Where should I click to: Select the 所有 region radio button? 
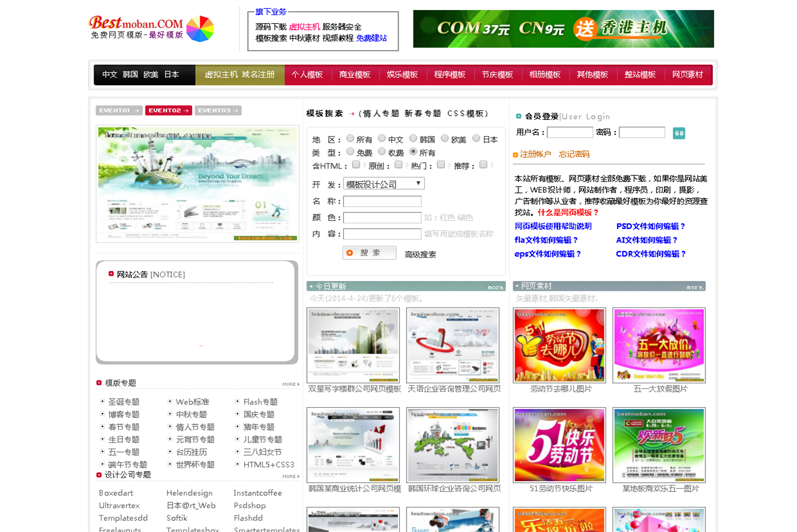(350, 139)
